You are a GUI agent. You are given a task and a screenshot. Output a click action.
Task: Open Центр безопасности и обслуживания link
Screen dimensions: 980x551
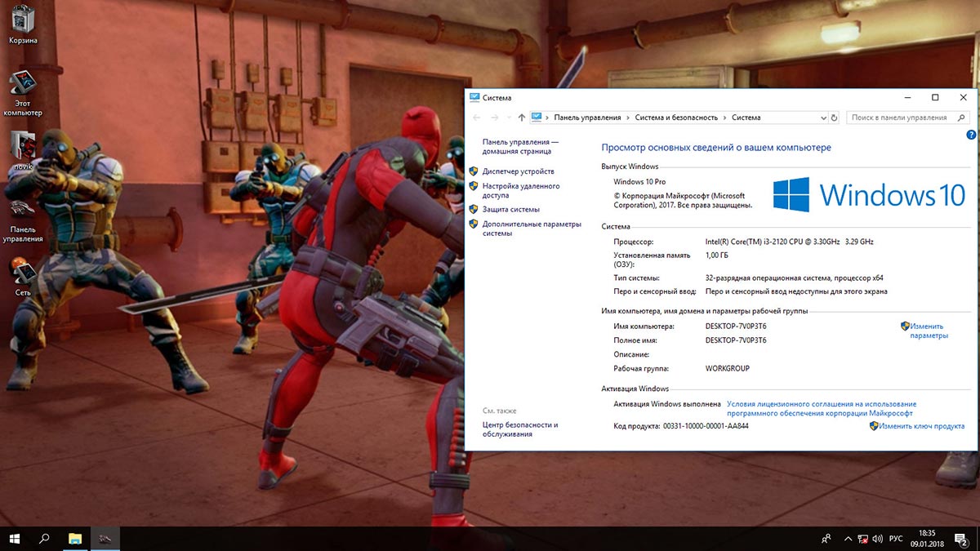(x=520, y=429)
